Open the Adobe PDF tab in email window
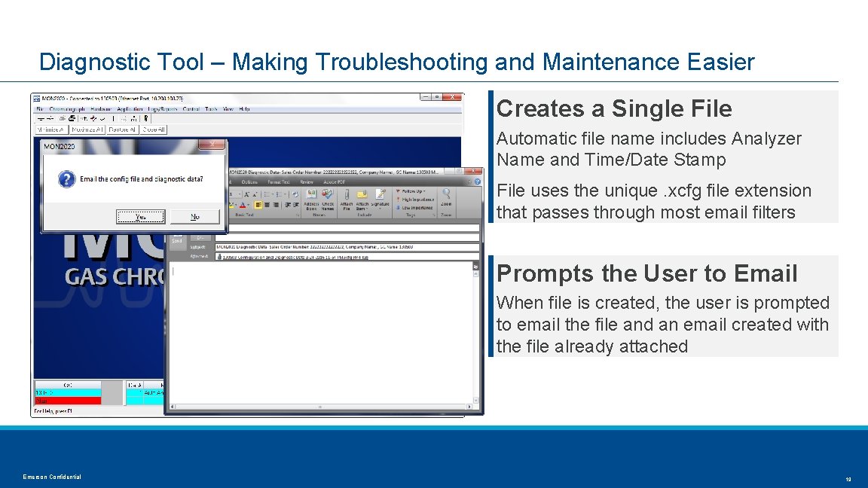The width and height of the screenshot is (868, 488). point(334,182)
